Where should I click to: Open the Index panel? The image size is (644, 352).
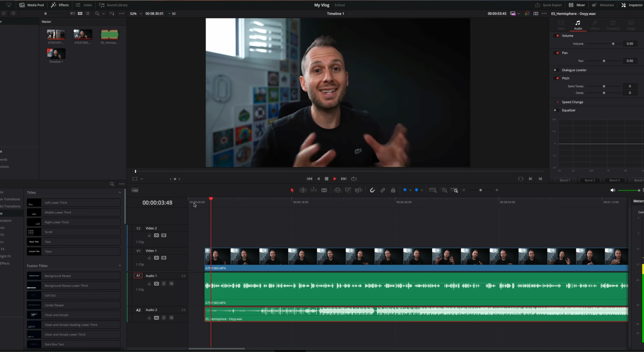84,5
